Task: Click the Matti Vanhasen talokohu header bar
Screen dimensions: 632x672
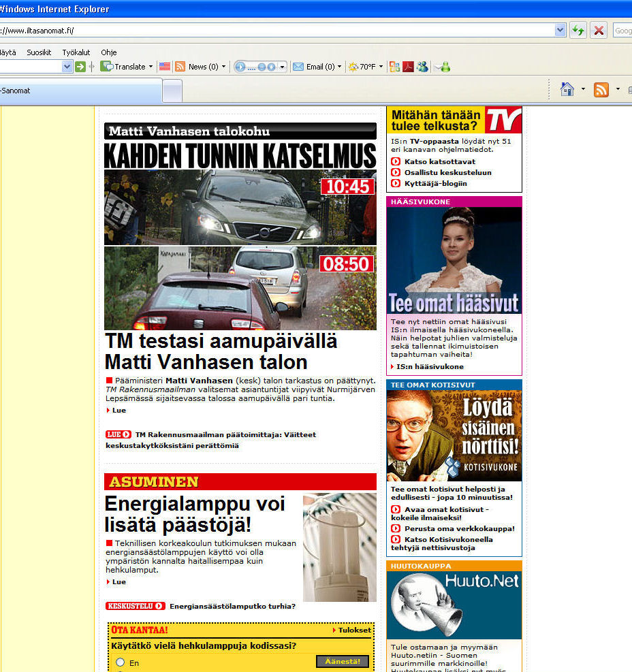Action: pos(240,131)
